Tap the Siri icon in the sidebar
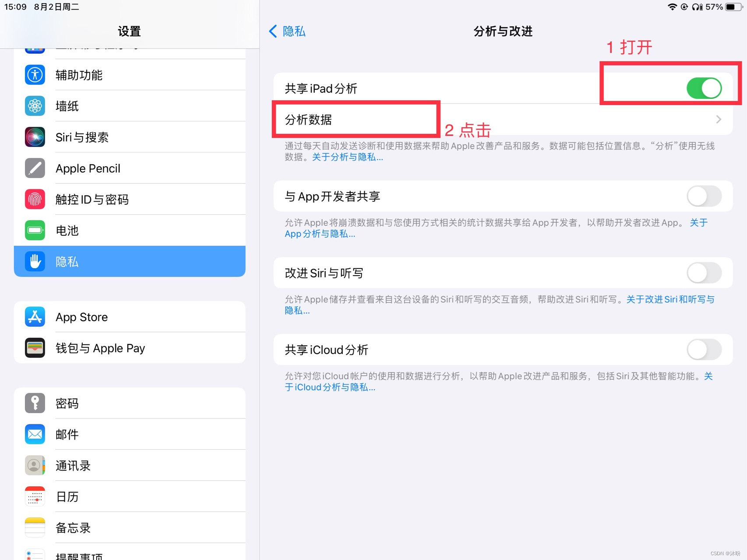 pyautogui.click(x=35, y=137)
